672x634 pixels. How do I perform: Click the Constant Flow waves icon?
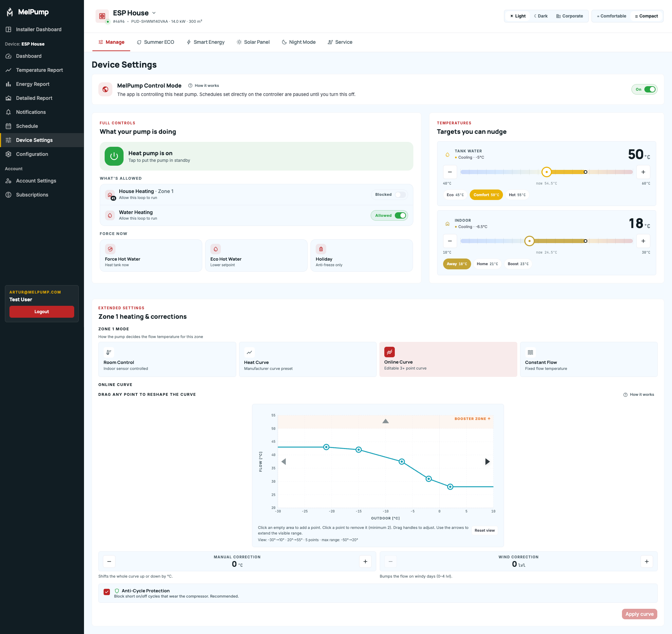pos(530,352)
